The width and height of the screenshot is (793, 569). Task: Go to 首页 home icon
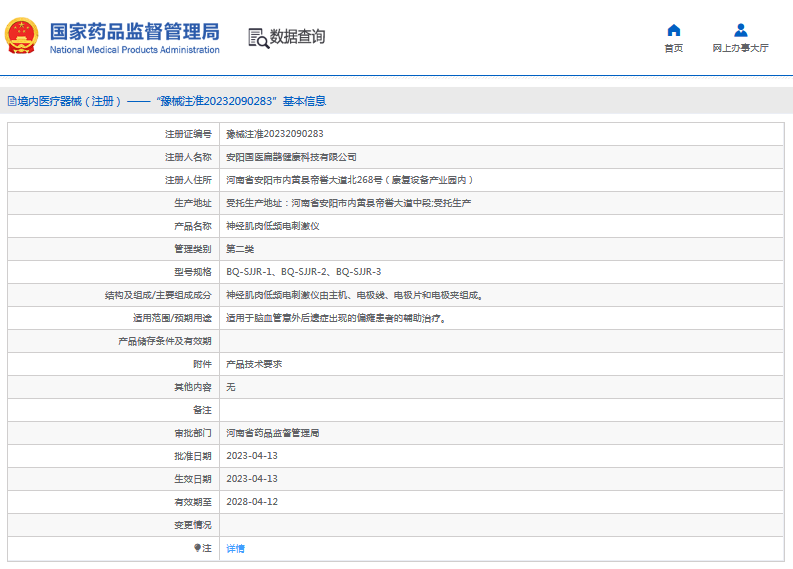(674, 30)
